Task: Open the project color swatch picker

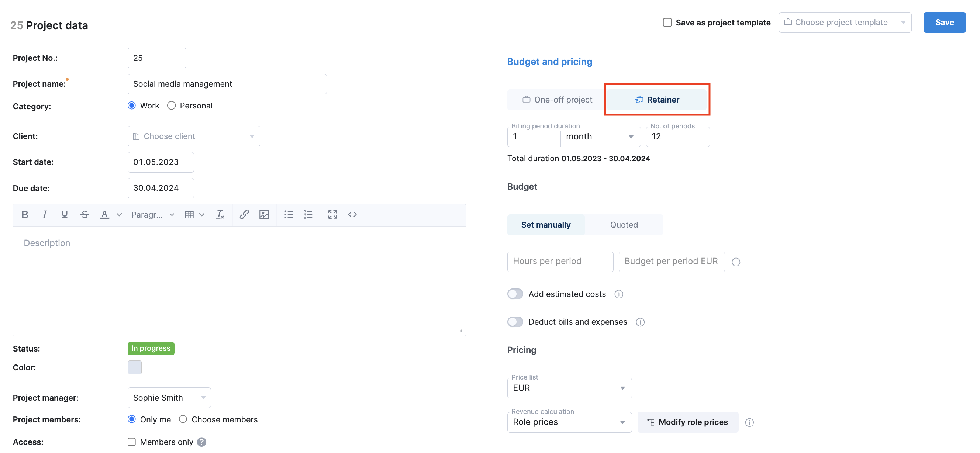Action: coord(134,367)
